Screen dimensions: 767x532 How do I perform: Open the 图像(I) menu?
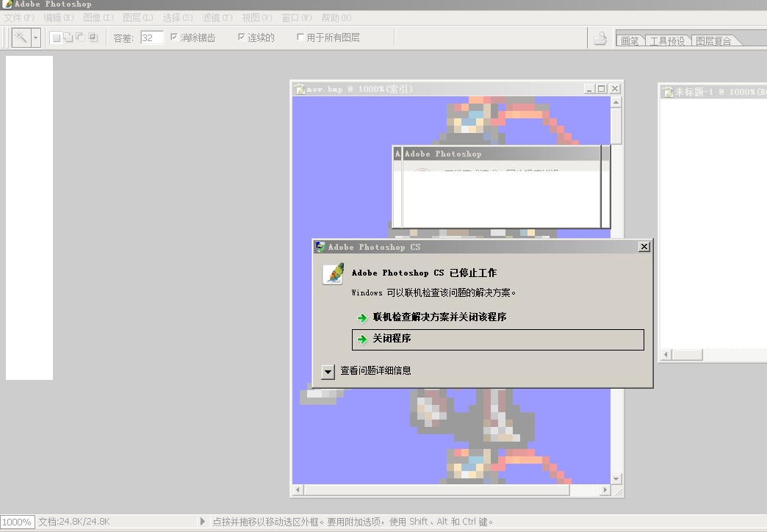pos(98,18)
